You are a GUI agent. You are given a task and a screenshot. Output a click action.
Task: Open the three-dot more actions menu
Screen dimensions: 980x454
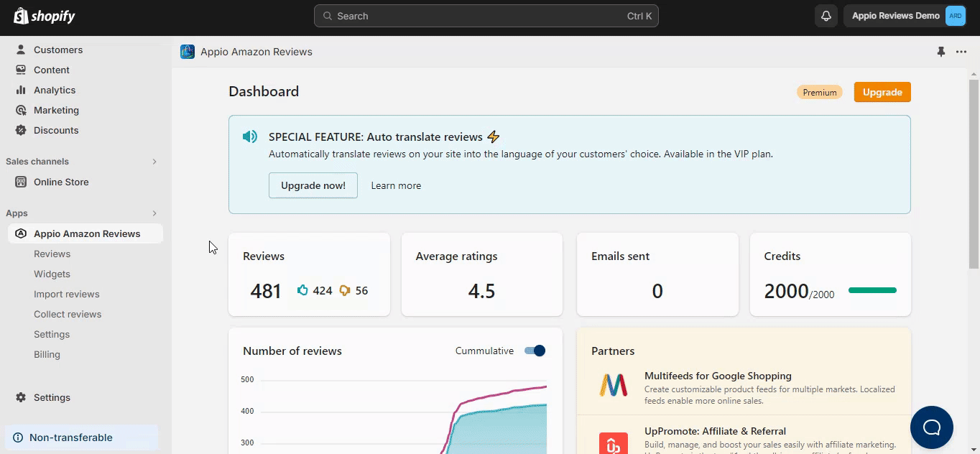[x=961, y=52]
